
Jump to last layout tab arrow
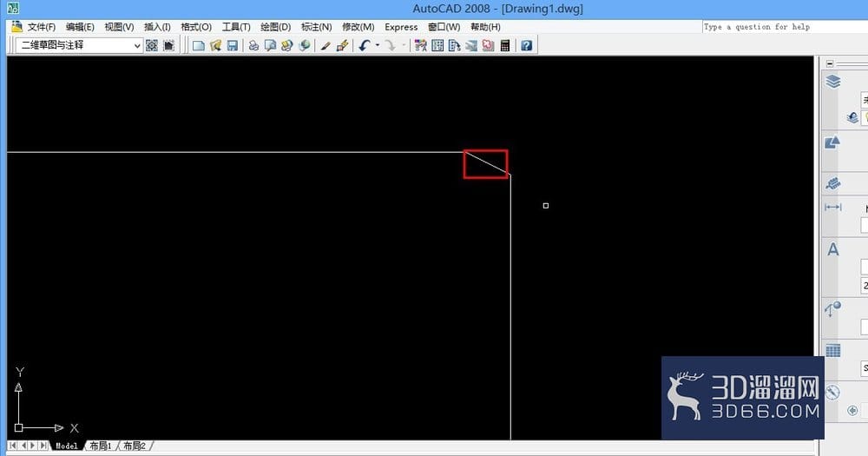(x=43, y=446)
